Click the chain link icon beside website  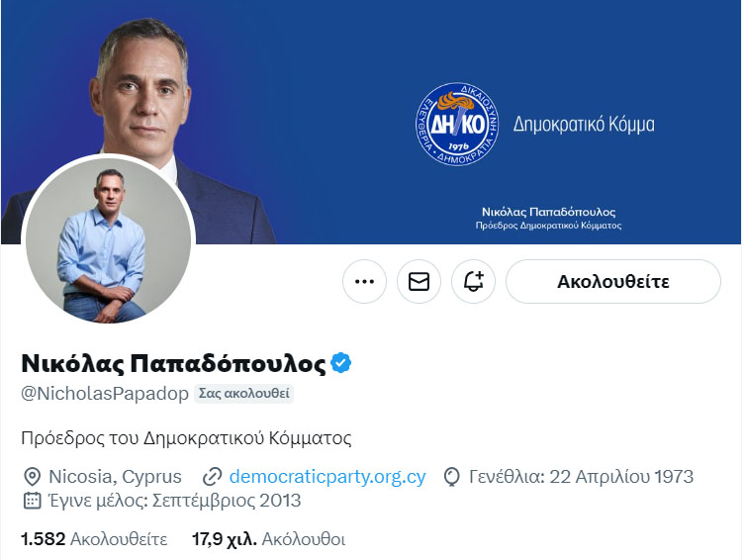click(212, 477)
